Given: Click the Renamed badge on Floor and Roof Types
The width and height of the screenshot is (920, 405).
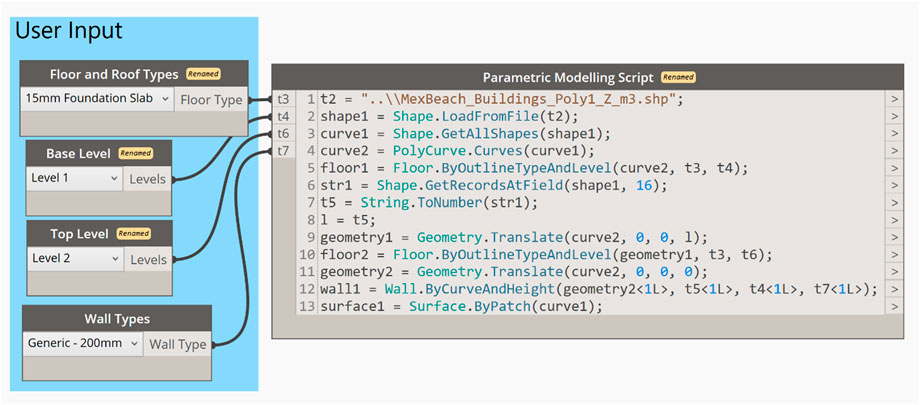Looking at the screenshot, I should (x=203, y=74).
